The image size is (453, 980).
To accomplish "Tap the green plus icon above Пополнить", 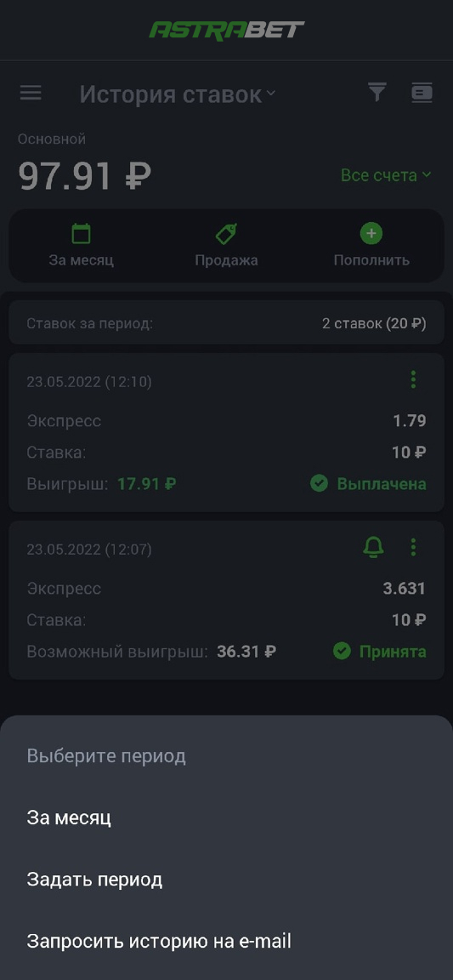I will (x=371, y=234).
